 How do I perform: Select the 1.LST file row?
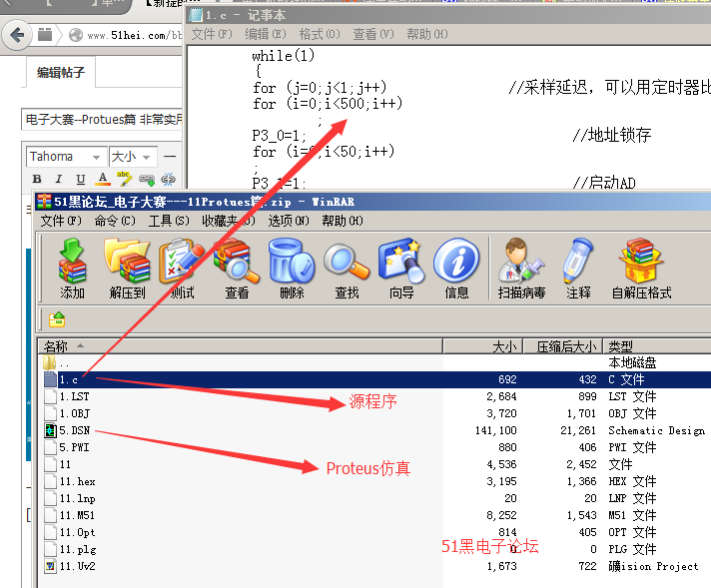coord(376,396)
